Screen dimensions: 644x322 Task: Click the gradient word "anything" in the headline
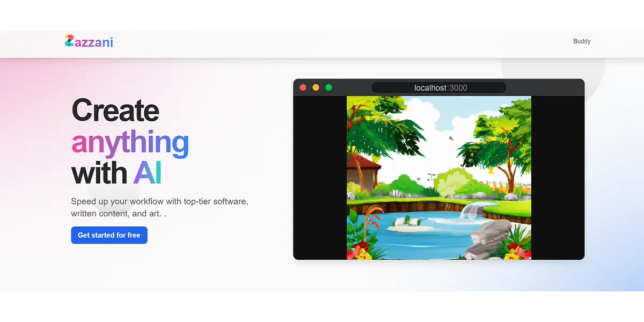tap(130, 142)
